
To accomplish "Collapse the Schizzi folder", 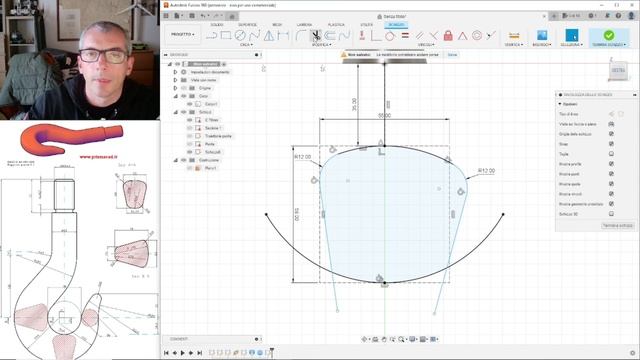I will [x=176, y=112].
